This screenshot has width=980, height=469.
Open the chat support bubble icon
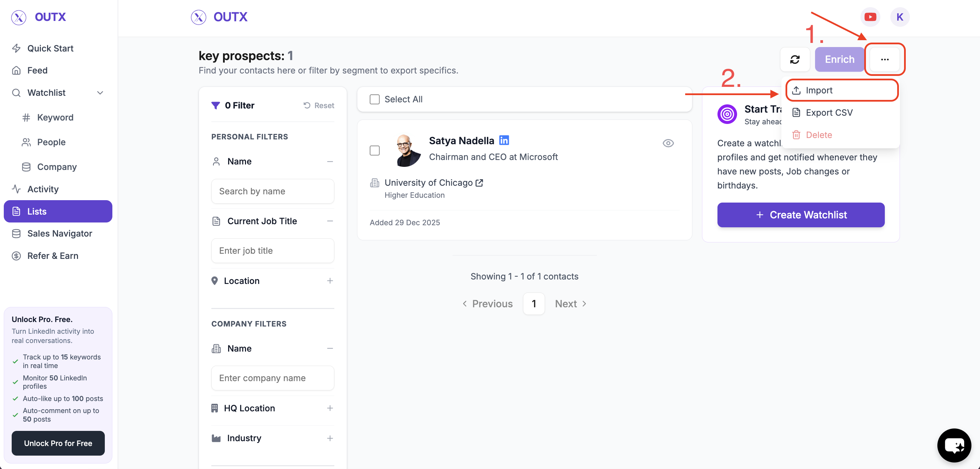(x=954, y=445)
